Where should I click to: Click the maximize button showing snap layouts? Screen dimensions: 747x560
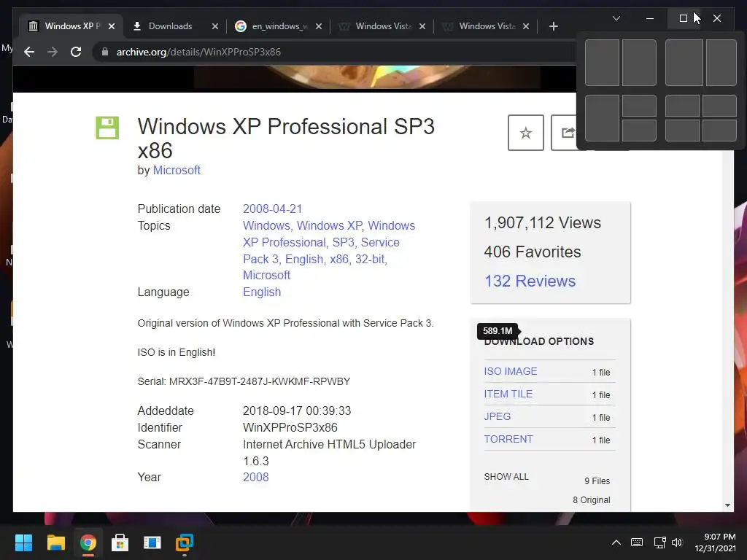coord(683,18)
